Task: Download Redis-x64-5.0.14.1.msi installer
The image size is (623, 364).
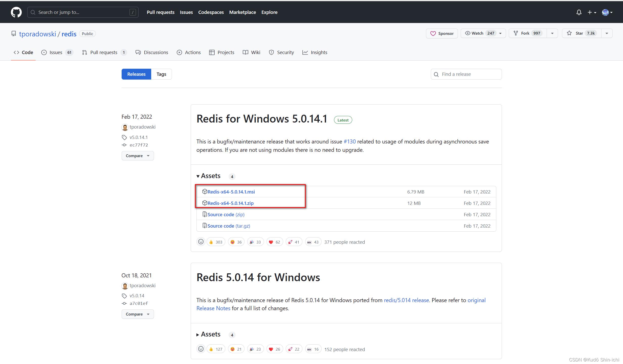Action: [x=232, y=191]
